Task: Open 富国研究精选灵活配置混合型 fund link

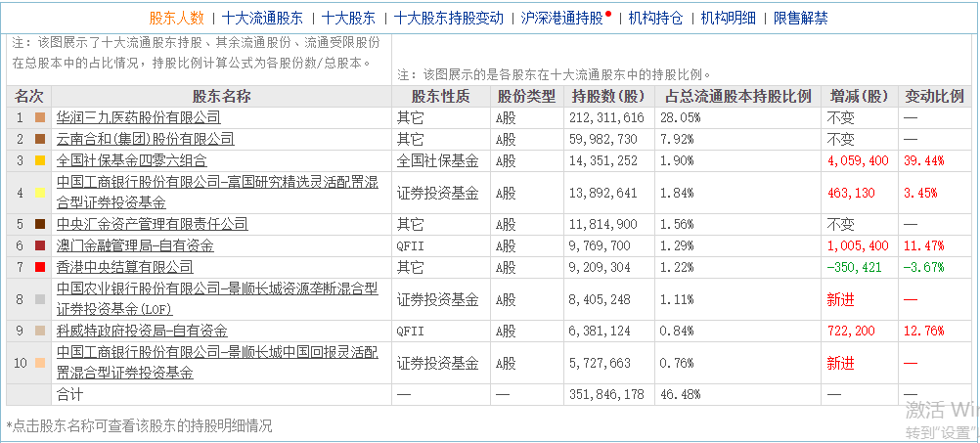Action: [x=217, y=193]
